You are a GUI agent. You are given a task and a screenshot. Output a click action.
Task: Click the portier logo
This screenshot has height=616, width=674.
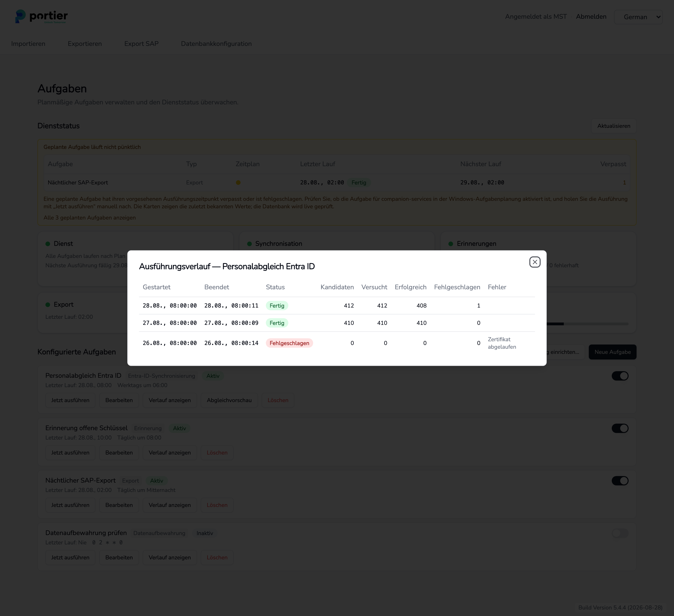coord(41,16)
